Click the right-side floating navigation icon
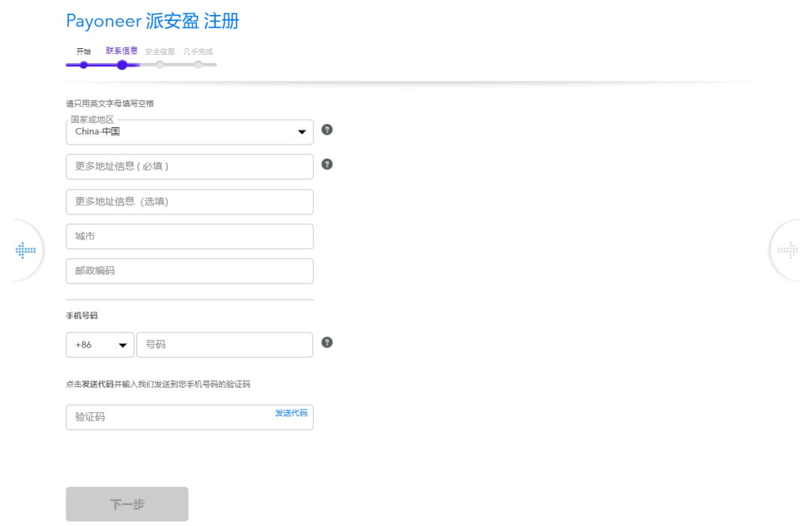The image size is (812, 526). pyautogui.click(x=789, y=250)
